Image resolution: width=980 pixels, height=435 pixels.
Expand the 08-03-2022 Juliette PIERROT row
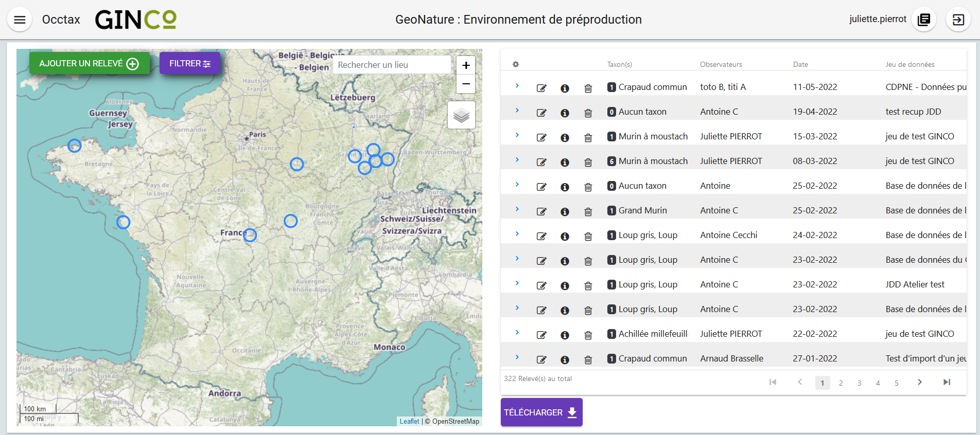(x=517, y=160)
